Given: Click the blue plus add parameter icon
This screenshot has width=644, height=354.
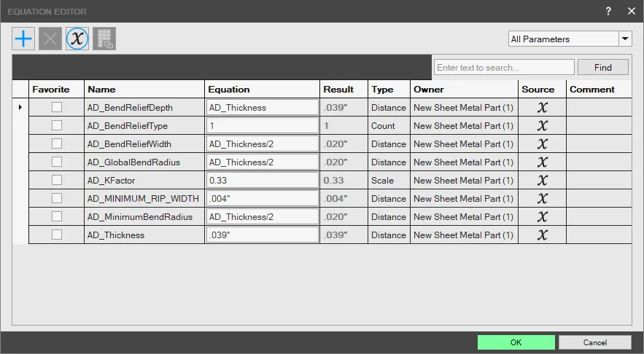Looking at the screenshot, I should [x=23, y=39].
